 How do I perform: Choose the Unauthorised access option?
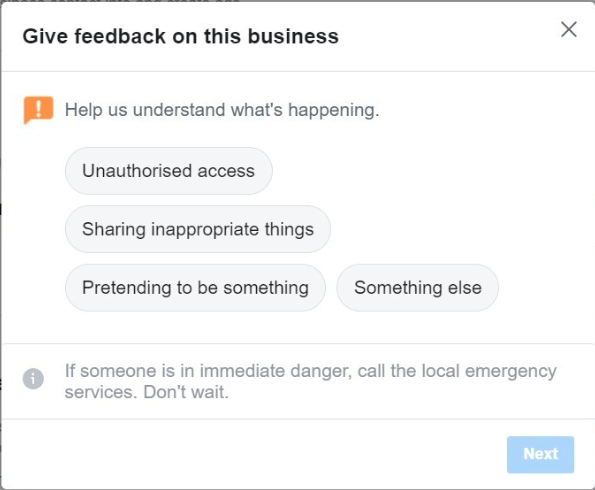point(168,171)
